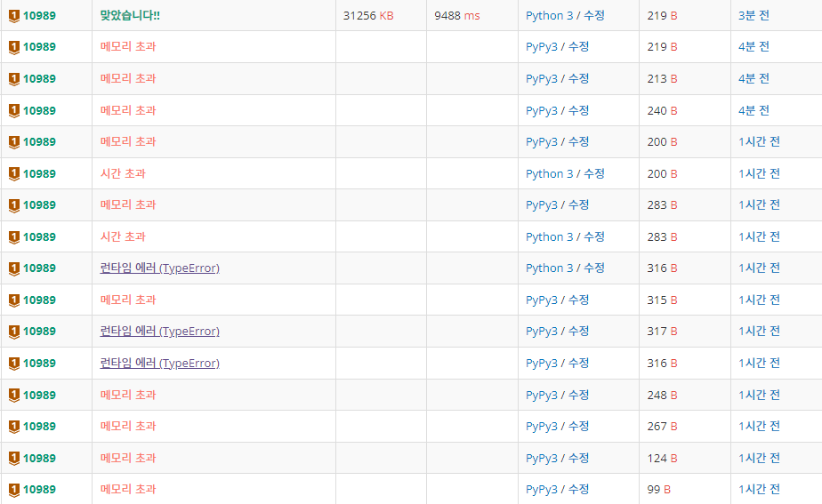Open the PyPy3 source link in the 99 B row
Screen dimensions: 822x504
point(542,489)
